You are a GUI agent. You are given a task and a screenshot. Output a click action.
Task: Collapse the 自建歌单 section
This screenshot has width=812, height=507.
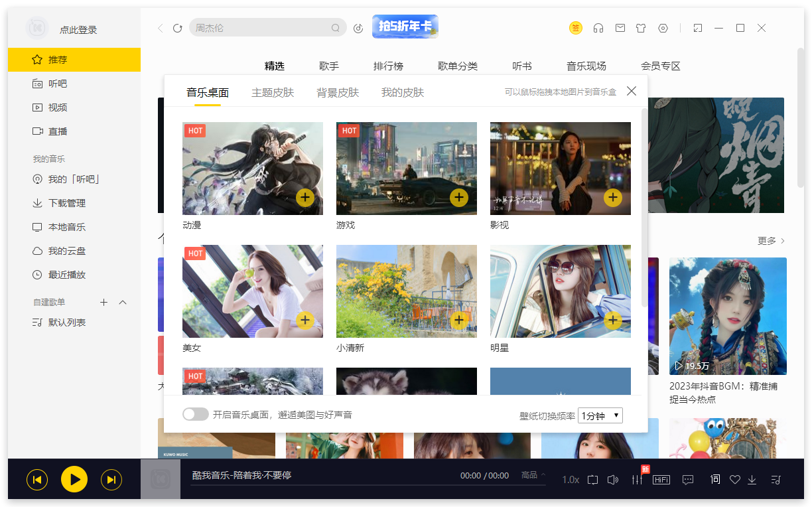(x=122, y=302)
